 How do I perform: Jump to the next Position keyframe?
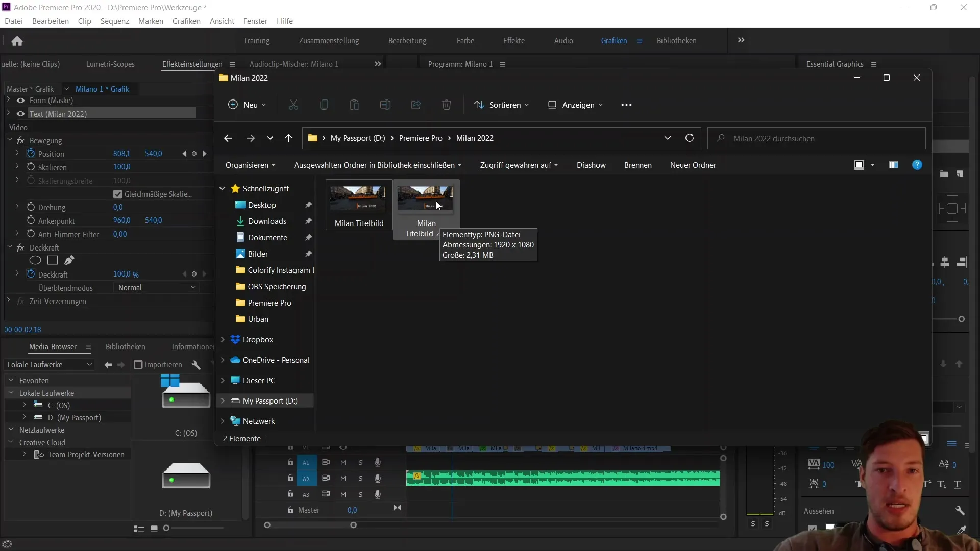click(204, 154)
